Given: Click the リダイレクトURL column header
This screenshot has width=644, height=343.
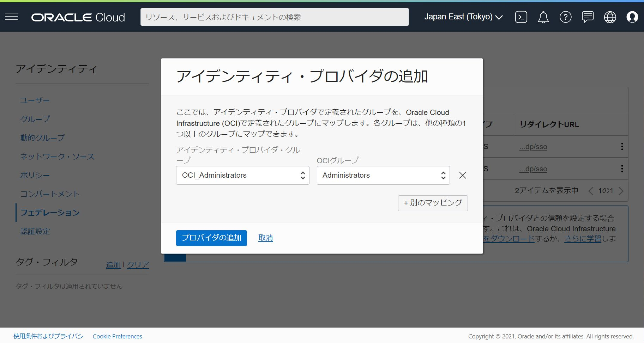Looking at the screenshot, I should [x=549, y=124].
